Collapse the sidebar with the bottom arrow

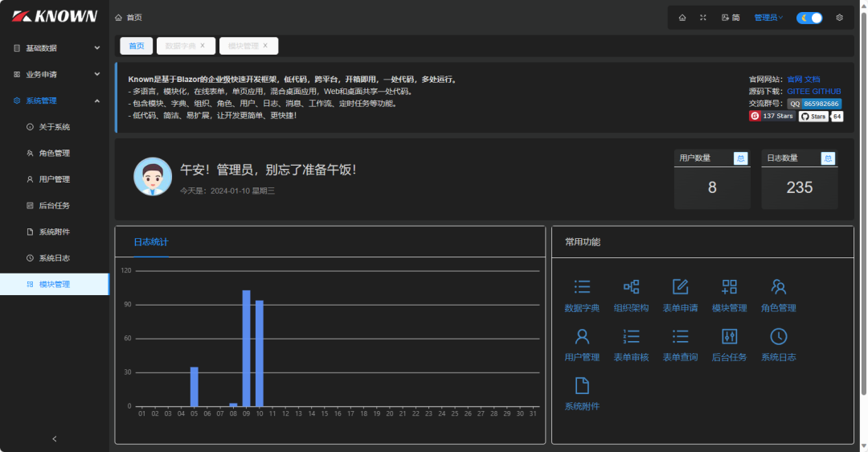[55, 438]
